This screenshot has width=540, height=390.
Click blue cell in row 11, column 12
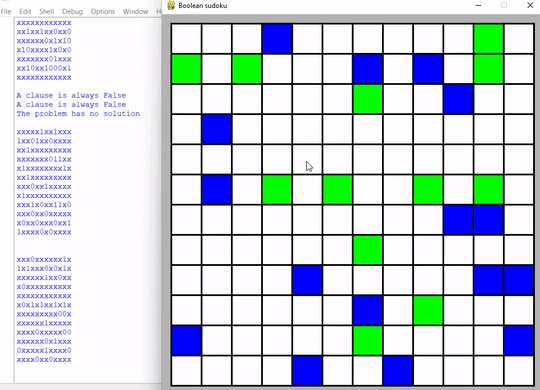[x=519, y=340]
